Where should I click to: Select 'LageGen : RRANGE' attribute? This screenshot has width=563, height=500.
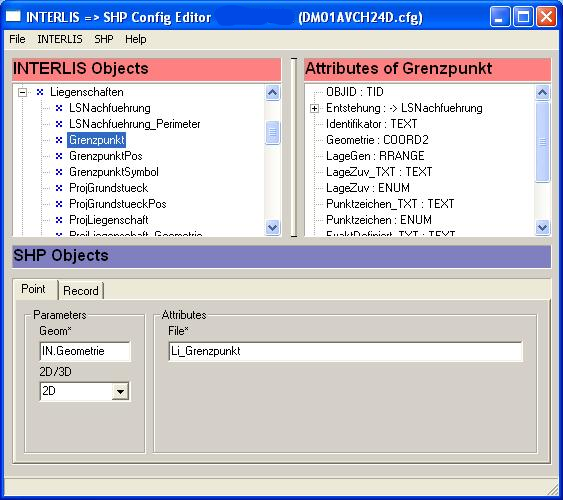pos(375,156)
